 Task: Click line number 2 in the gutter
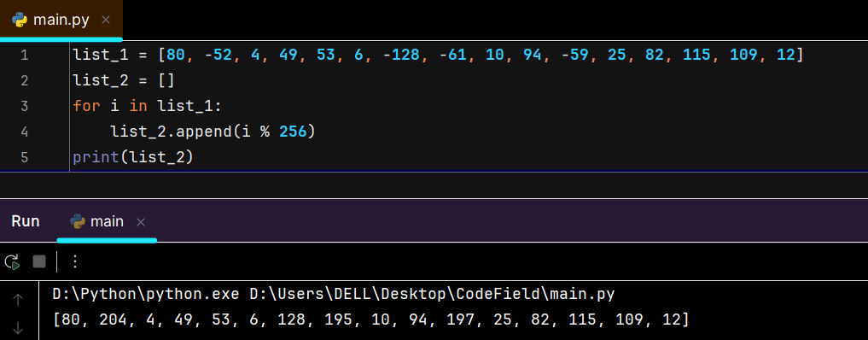pyautogui.click(x=24, y=81)
